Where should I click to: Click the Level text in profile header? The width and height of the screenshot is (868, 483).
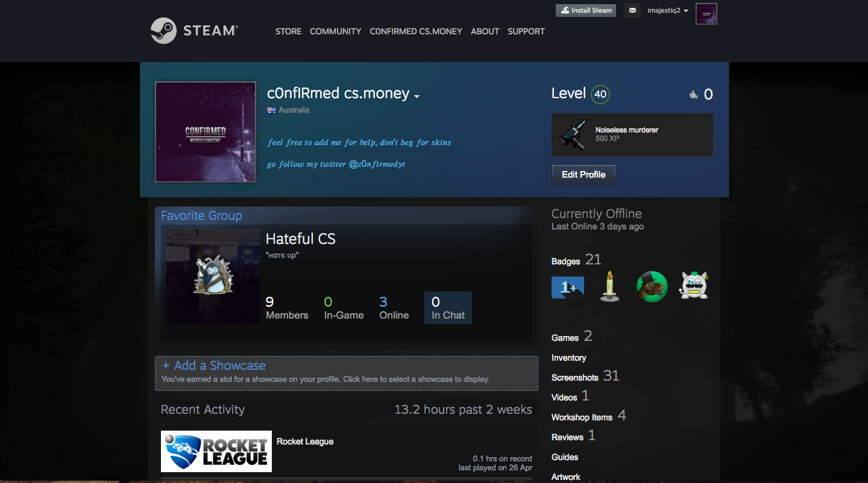[568, 93]
